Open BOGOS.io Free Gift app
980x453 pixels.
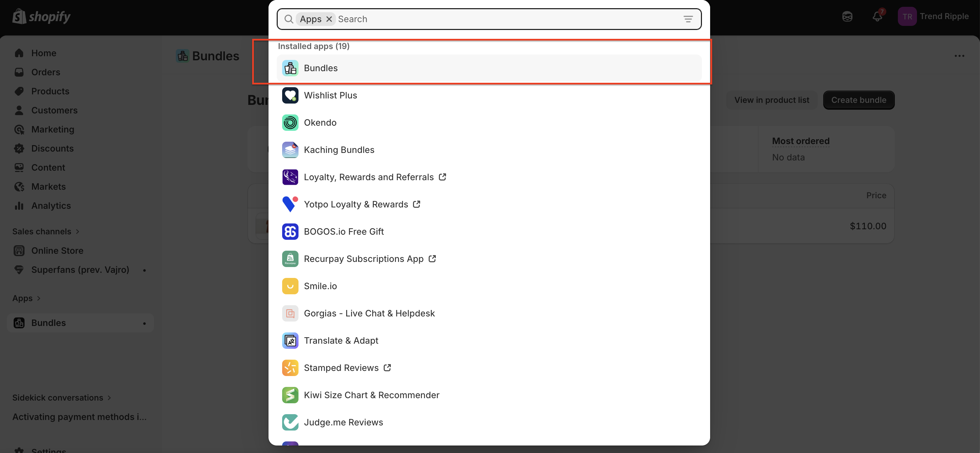[x=343, y=232]
